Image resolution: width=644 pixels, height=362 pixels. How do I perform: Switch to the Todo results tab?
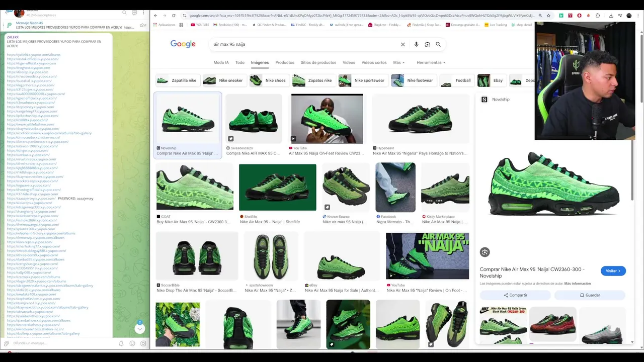(x=240, y=62)
